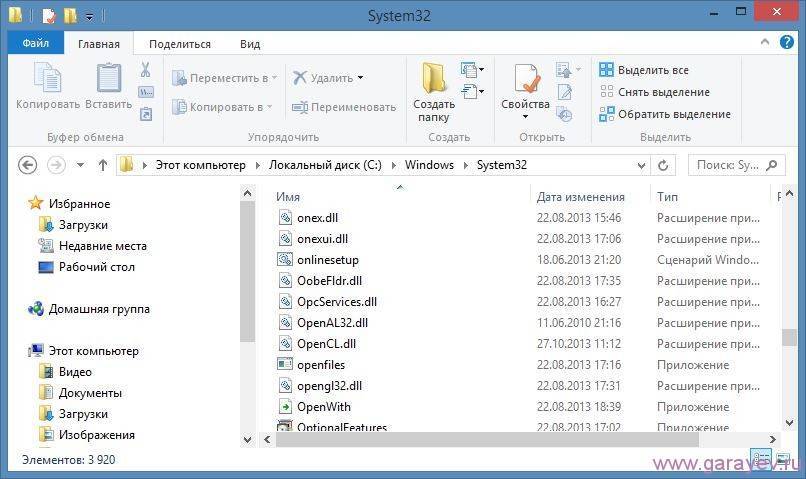Select the openfiles application file
The width and height of the screenshot is (806, 479).
(321, 365)
